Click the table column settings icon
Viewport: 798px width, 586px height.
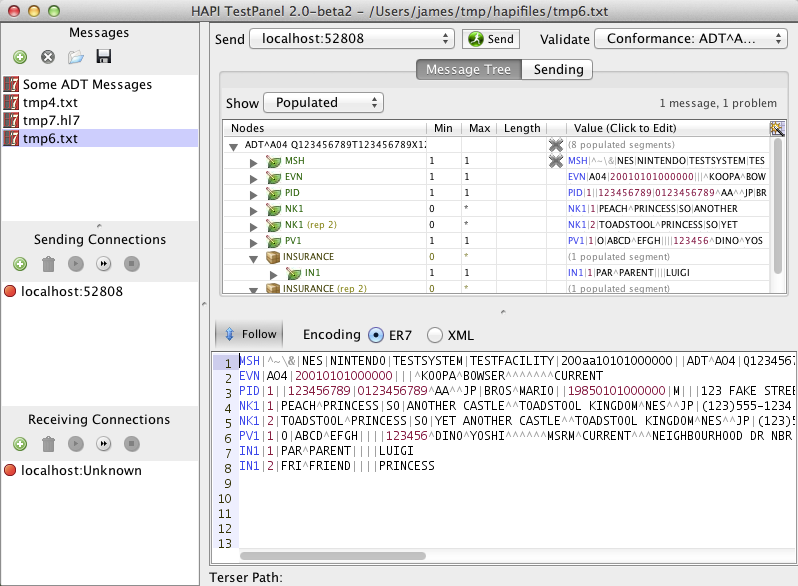[x=777, y=128]
